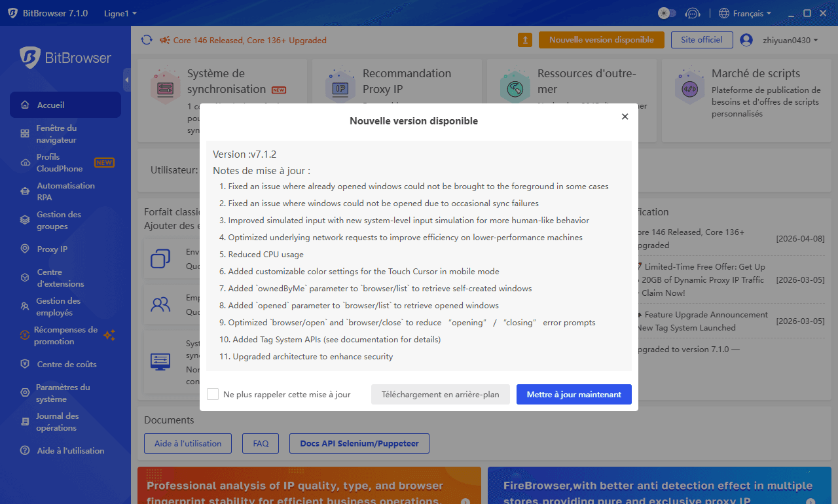Toggle the light/dark theme switch in title bar

click(x=666, y=13)
